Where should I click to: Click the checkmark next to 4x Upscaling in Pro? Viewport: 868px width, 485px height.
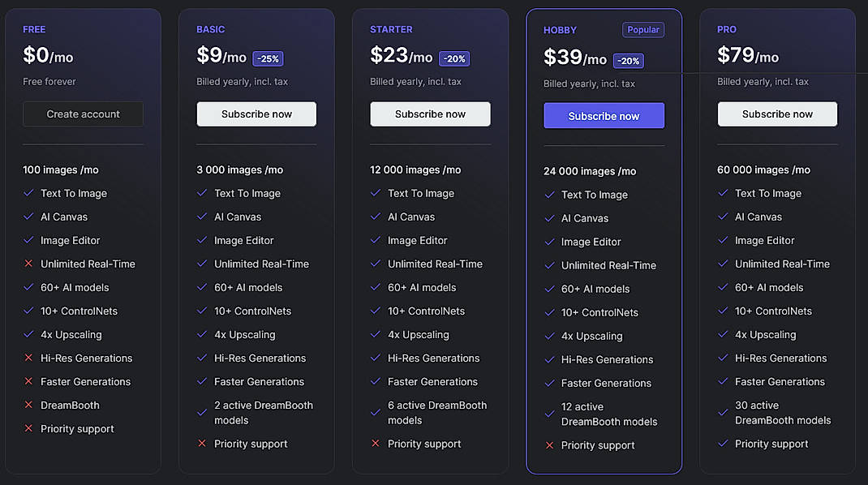pyautogui.click(x=723, y=334)
